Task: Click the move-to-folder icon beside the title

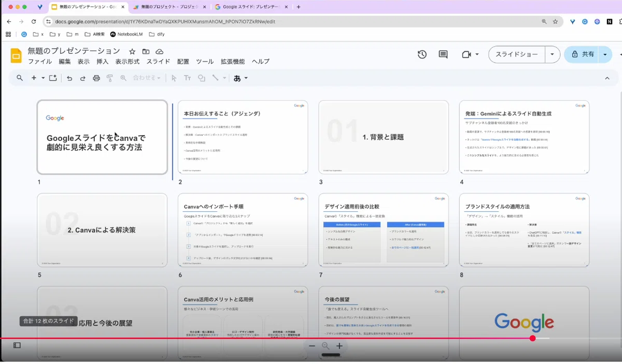Action: [x=146, y=52]
